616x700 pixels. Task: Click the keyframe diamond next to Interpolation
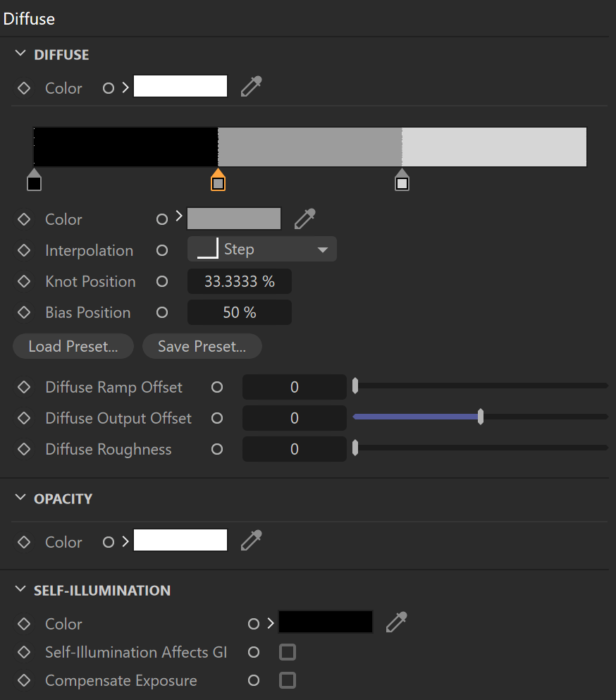[24, 250]
